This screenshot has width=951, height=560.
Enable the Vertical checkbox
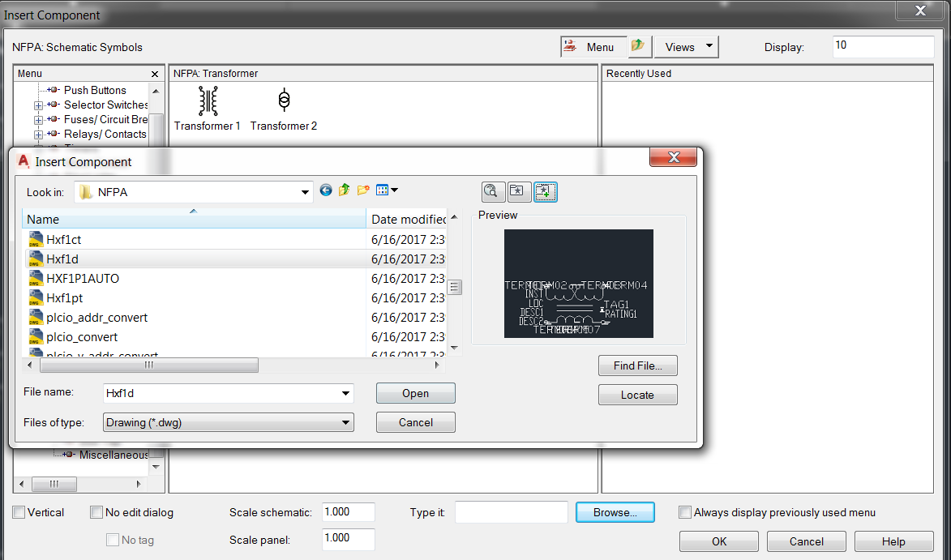[x=18, y=511]
